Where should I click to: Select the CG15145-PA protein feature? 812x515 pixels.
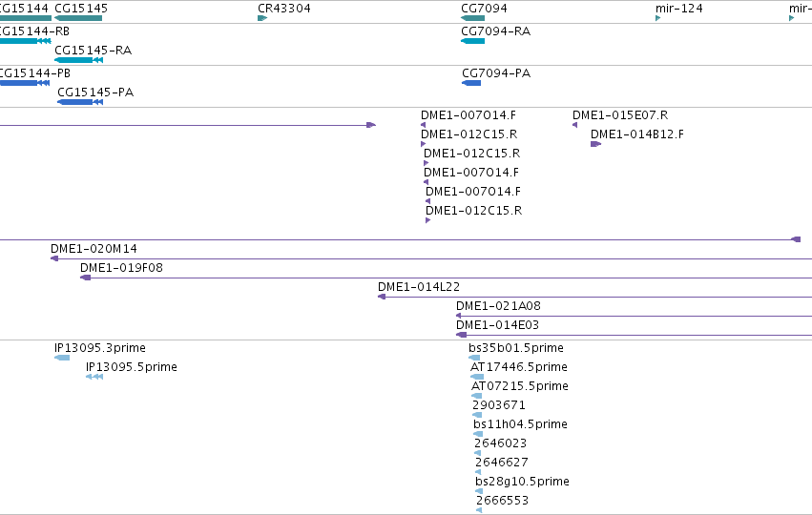[80, 102]
